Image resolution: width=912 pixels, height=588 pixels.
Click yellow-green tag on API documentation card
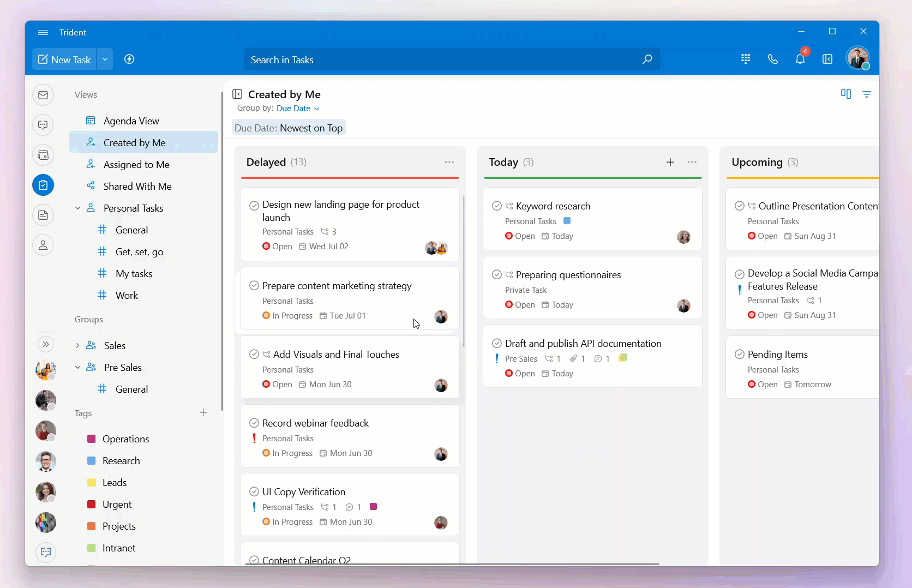623,358
